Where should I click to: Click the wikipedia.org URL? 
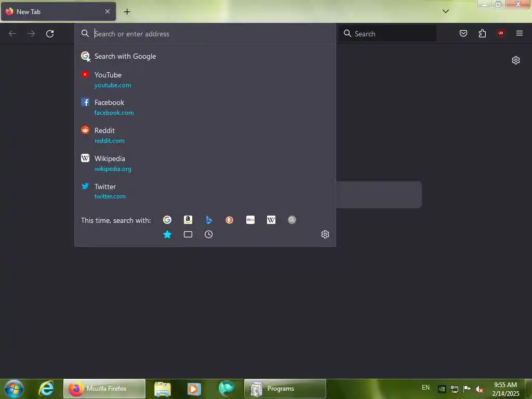113,169
